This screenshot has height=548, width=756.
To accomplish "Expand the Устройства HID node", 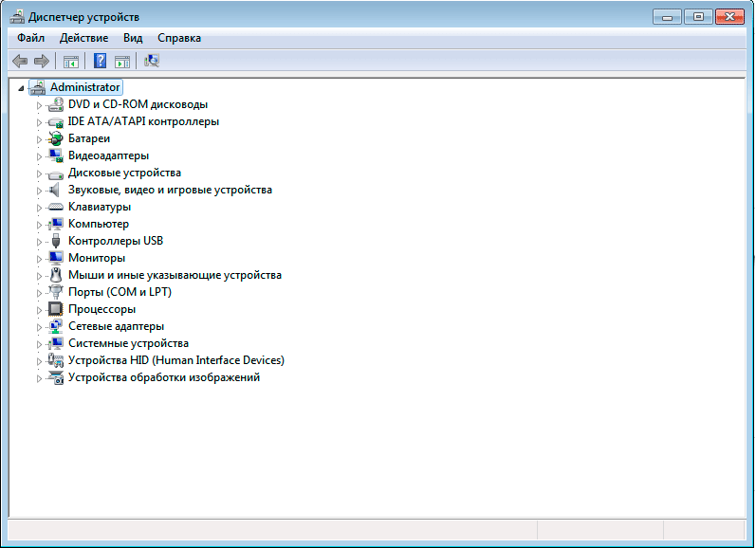I will click(x=39, y=361).
